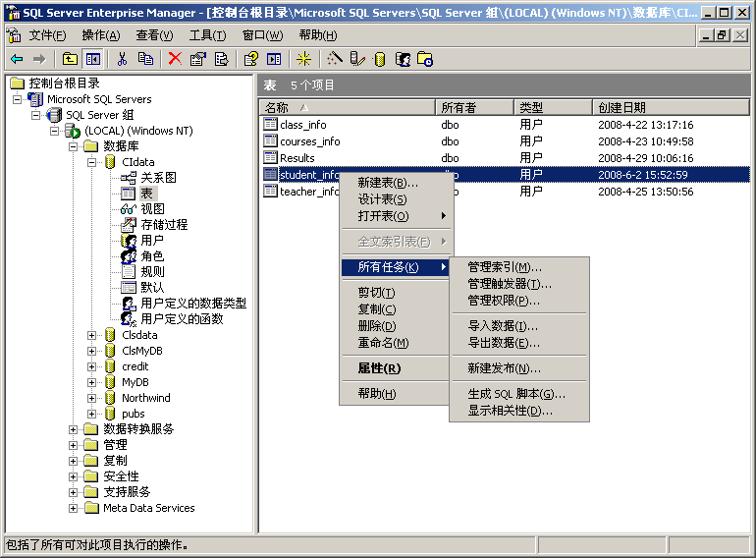Viewport: 756px width, 558px height.
Task: Collapse the CIdata database node
Action: tap(91, 162)
